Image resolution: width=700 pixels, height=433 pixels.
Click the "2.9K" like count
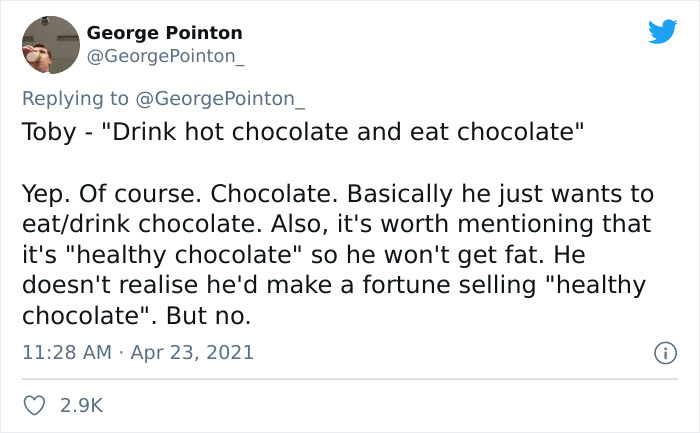coord(83,405)
